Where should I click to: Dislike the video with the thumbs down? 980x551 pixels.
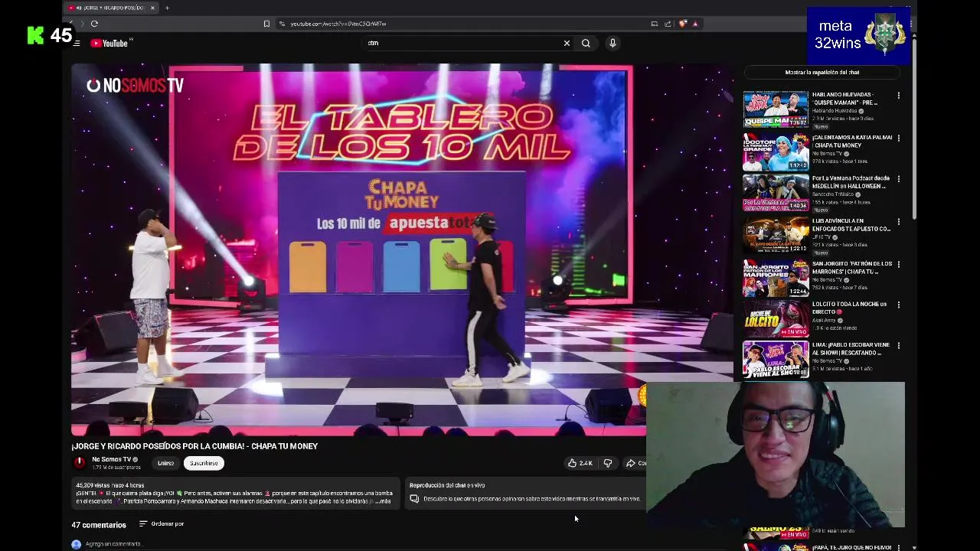608,463
